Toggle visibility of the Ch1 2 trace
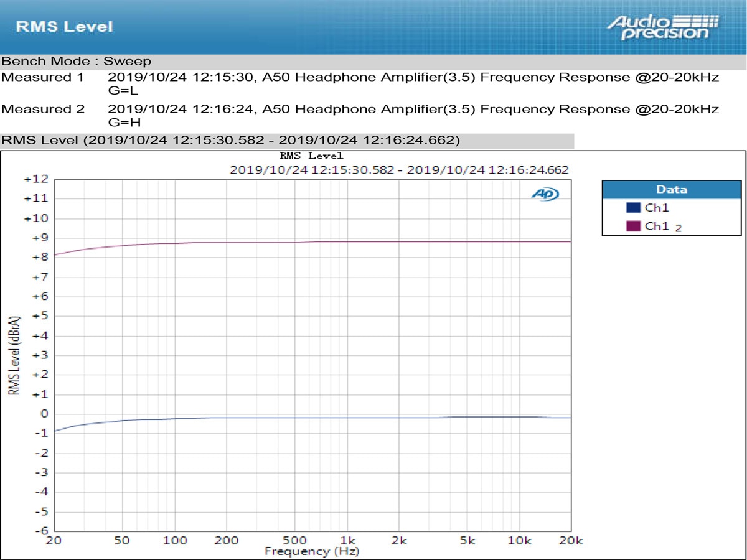The height and width of the screenshot is (560, 747). pos(657,226)
